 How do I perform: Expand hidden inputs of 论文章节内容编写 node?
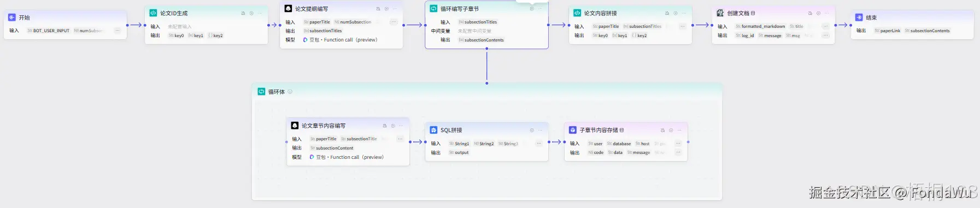point(400,139)
